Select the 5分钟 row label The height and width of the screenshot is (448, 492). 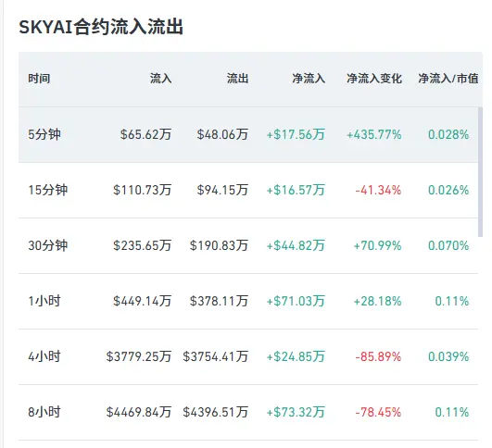44,134
